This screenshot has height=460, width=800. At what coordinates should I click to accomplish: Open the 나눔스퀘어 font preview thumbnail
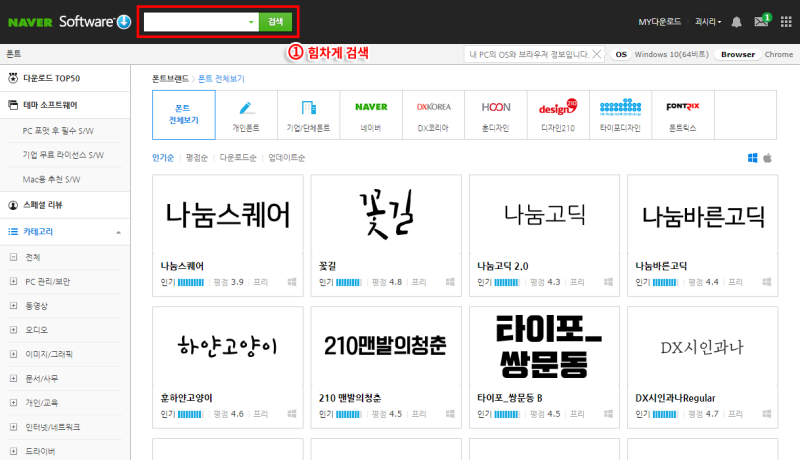point(228,214)
